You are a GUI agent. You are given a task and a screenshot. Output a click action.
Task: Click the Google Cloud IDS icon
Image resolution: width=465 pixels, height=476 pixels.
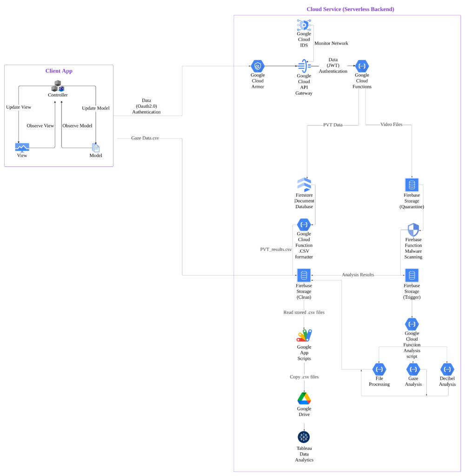tap(304, 25)
